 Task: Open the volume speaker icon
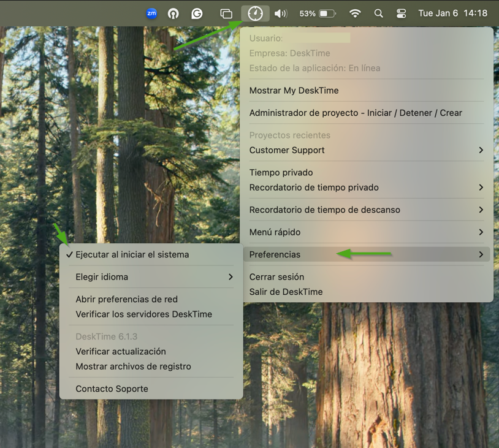click(x=281, y=13)
